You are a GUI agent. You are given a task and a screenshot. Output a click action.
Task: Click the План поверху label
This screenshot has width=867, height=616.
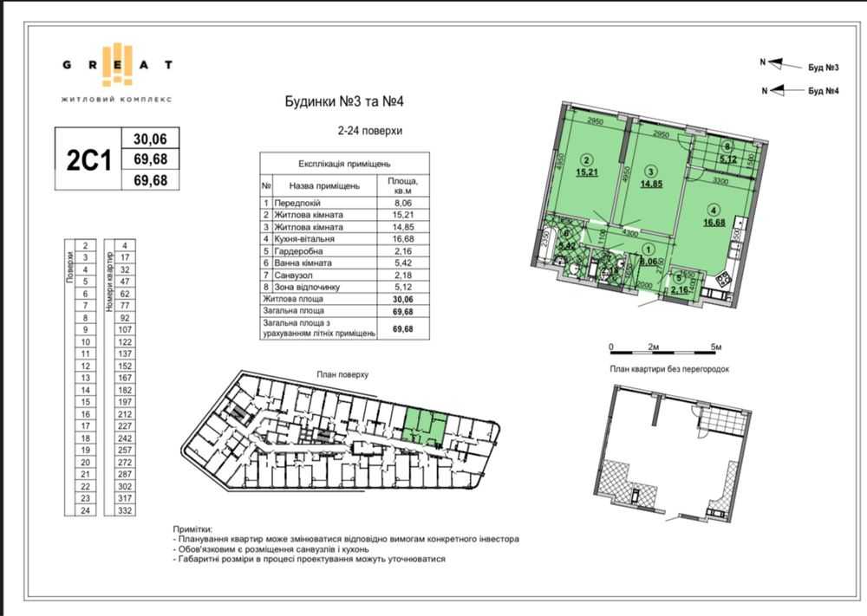coord(342,374)
